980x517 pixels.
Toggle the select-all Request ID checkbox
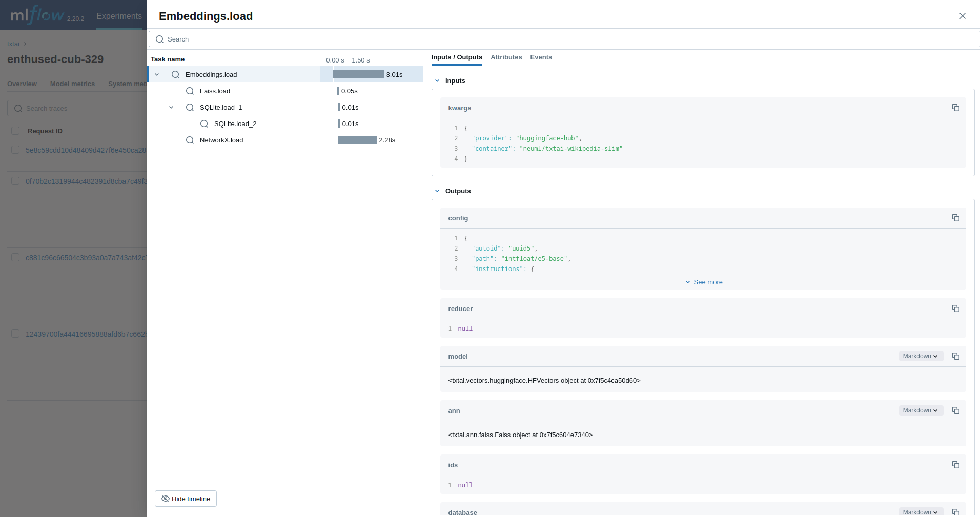coord(15,131)
